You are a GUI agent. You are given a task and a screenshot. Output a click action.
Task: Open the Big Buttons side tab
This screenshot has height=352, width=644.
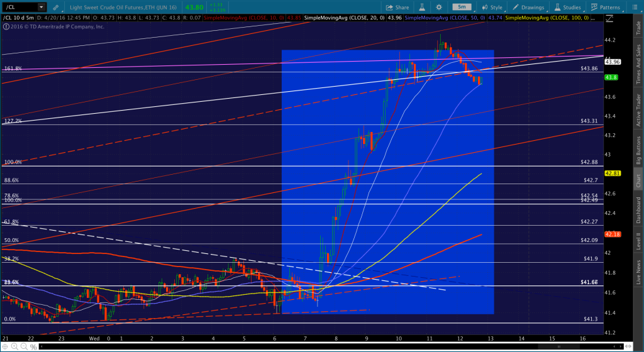pos(638,151)
